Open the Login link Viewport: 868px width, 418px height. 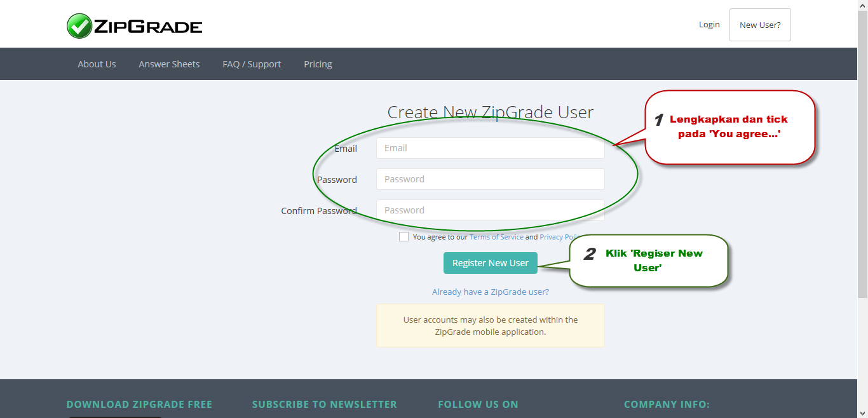709,25
